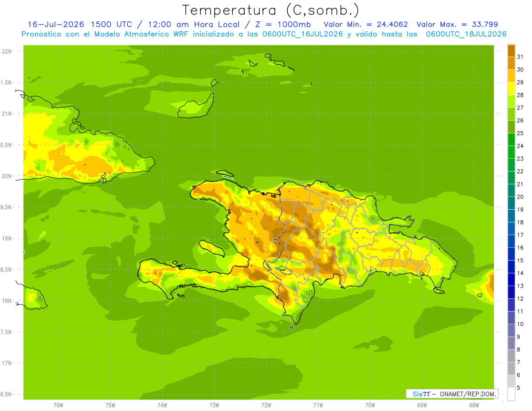Viewport: 532px width, 411px height.
Task: Click the 76W longitude axis label
Action: pos(58,405)
